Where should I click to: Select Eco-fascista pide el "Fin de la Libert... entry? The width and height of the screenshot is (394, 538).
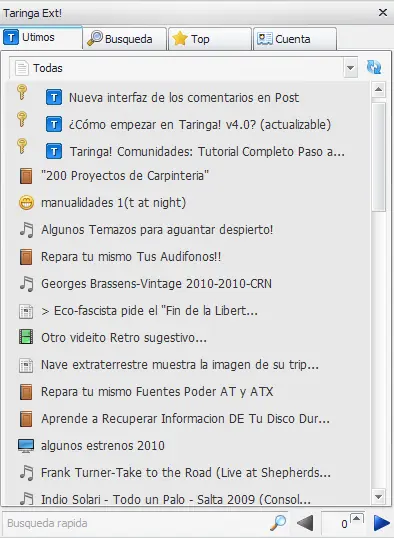point(149,311)
